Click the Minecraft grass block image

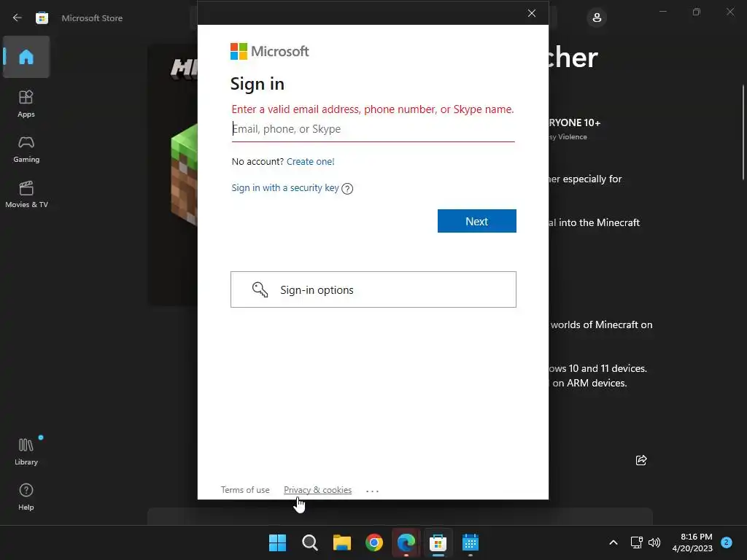[x=185, y=175]
